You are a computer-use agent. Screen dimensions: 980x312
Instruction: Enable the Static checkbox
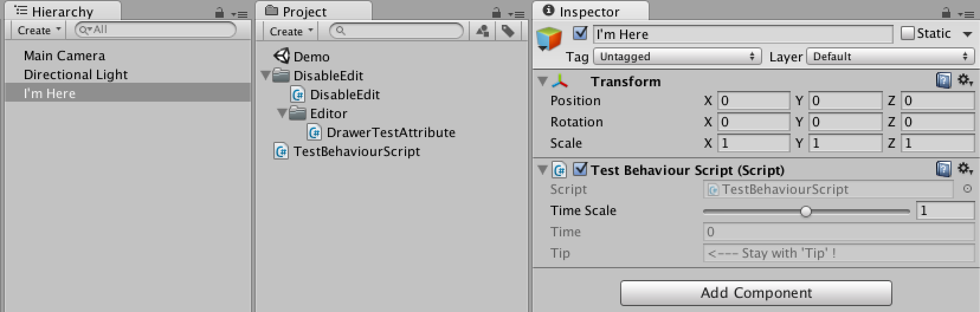coord(907,34)
